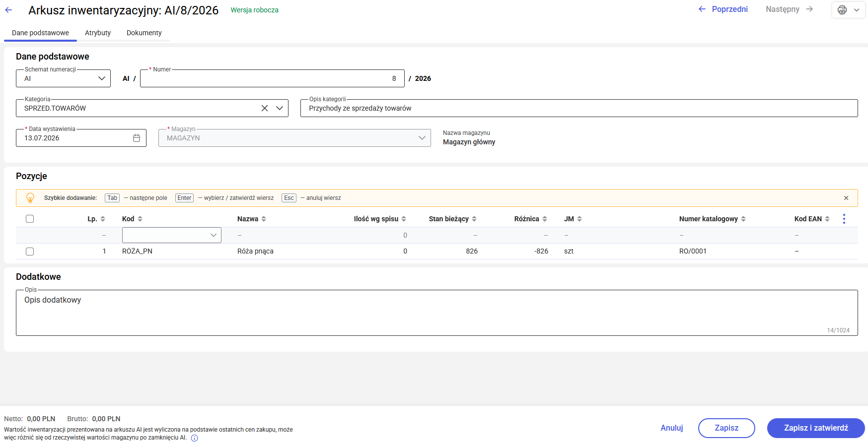This screenshot has width=868, height=446.
Task: Open the Kod dropdown in the new row
Action: [214, 235]
